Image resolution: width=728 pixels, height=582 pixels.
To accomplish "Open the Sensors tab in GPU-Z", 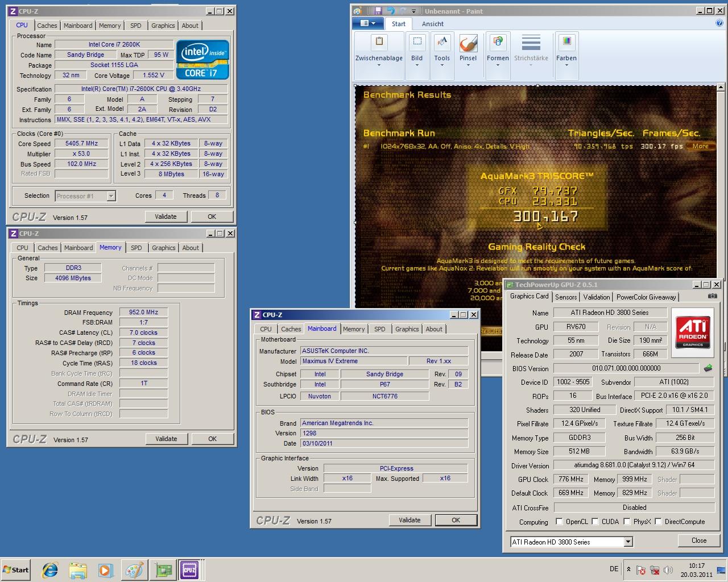I will click(x=566, y=297).
